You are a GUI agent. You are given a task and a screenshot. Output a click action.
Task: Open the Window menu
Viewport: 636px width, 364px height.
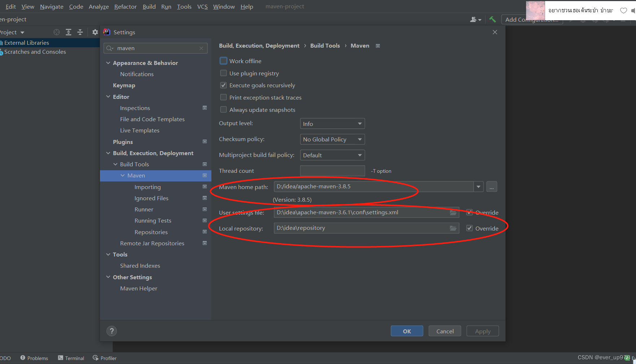point(224,6)
